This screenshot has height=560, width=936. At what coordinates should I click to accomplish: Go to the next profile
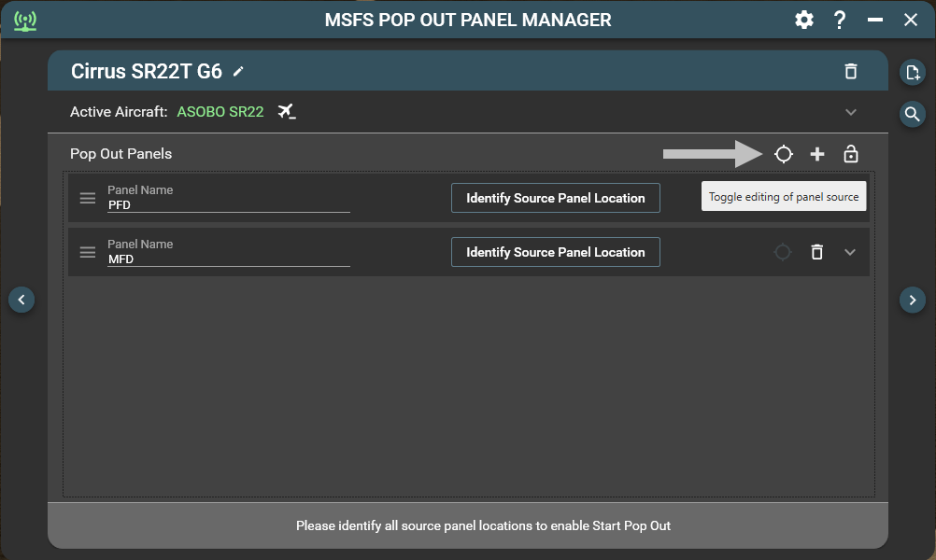tap(913, 300)
